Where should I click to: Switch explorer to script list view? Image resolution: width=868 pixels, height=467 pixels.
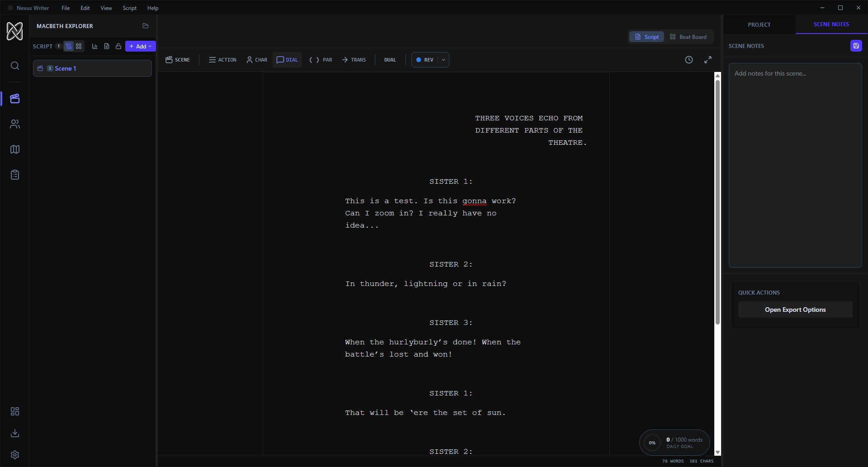click(69, 46)
